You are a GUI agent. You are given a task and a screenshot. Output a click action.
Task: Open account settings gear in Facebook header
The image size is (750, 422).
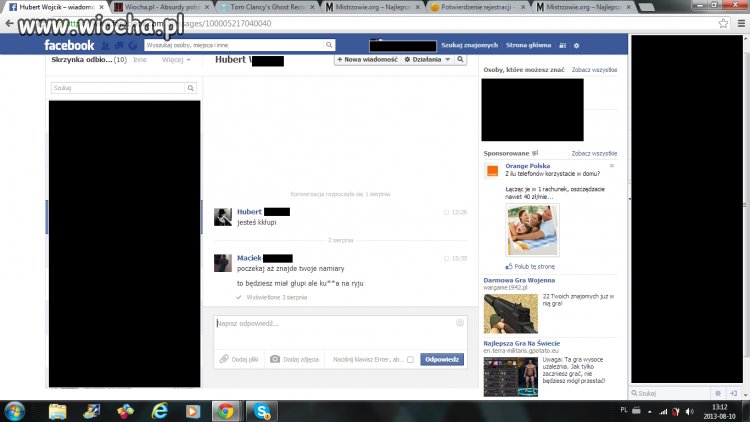click(x=576, y=45)
